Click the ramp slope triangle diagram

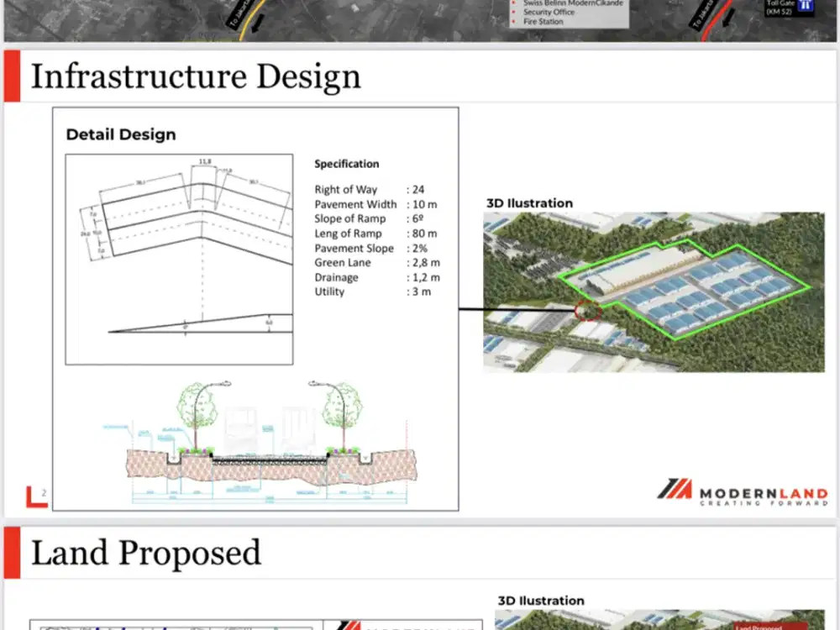[x=202, y=324]
